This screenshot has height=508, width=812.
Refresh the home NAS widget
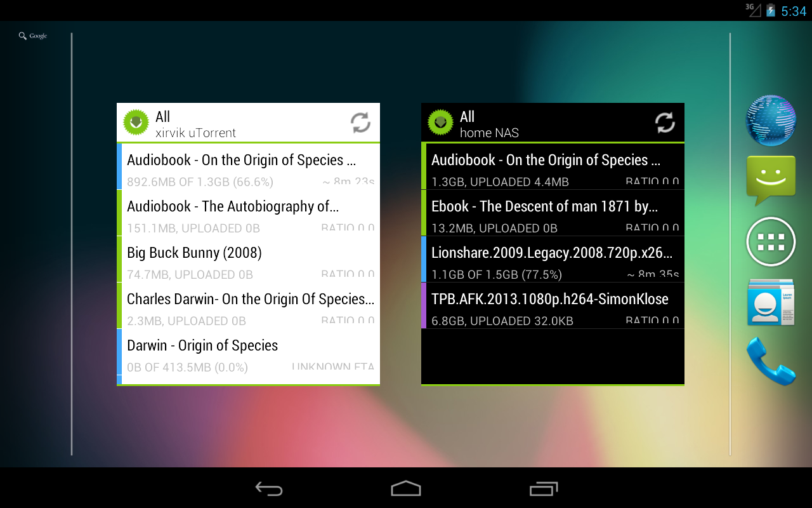[x=664, y=123]
